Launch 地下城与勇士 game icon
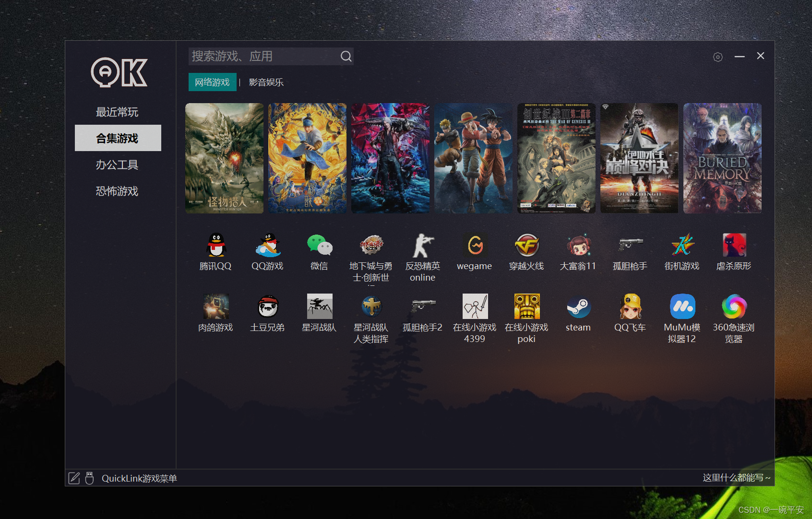This screenshot has width=812, height=519. (x=371, y=245)
